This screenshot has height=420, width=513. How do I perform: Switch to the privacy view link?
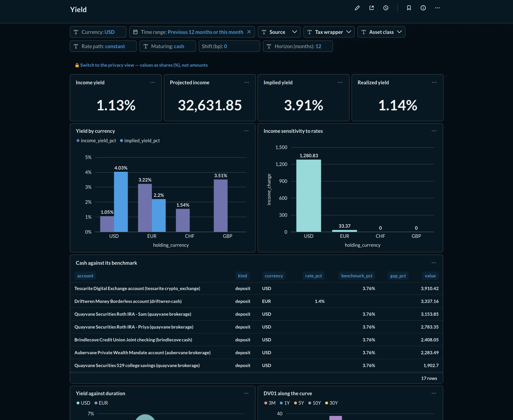[x=144, y=65]
